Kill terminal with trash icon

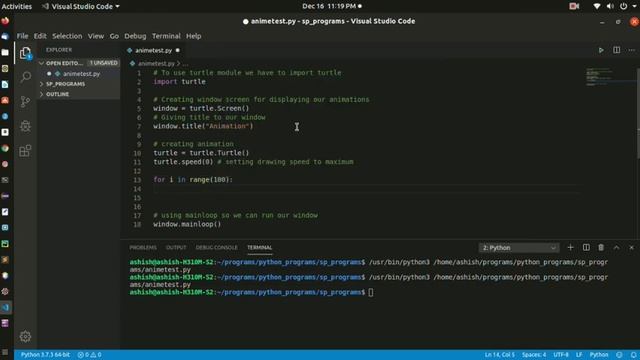tap(601, 247)
